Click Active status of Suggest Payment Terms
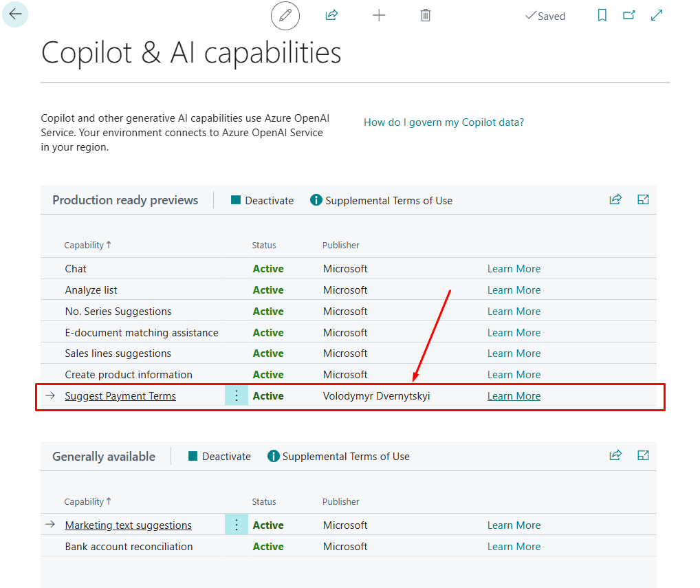This screenshot has width=700, height=588. coord(268,396)
